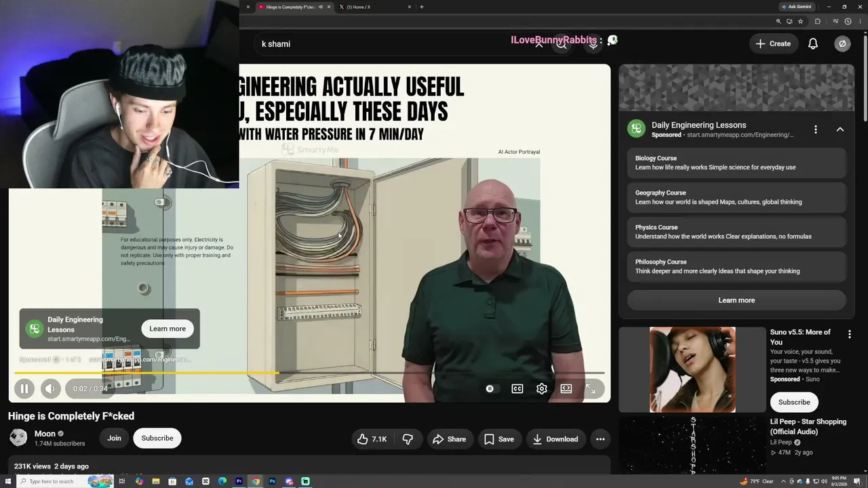Click Learn more on the video ad overlay
868x488 pixels.
[167, 329]
